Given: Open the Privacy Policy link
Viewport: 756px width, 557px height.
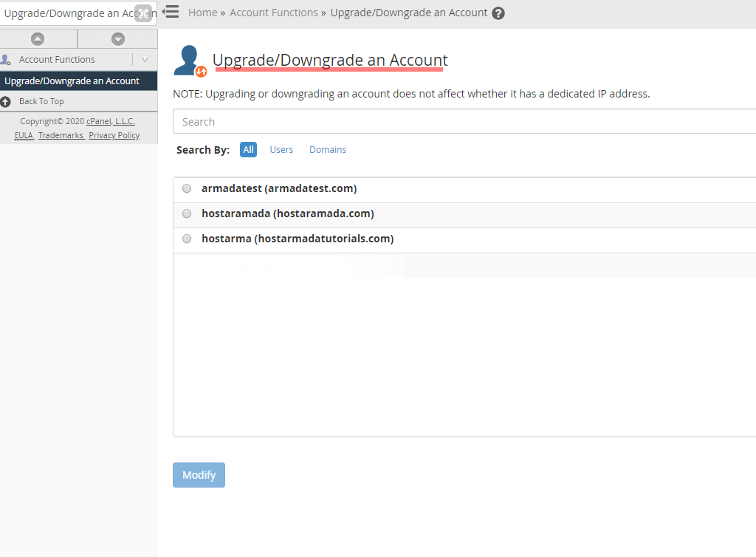Looking at the screenshot, I should point(114,135).
